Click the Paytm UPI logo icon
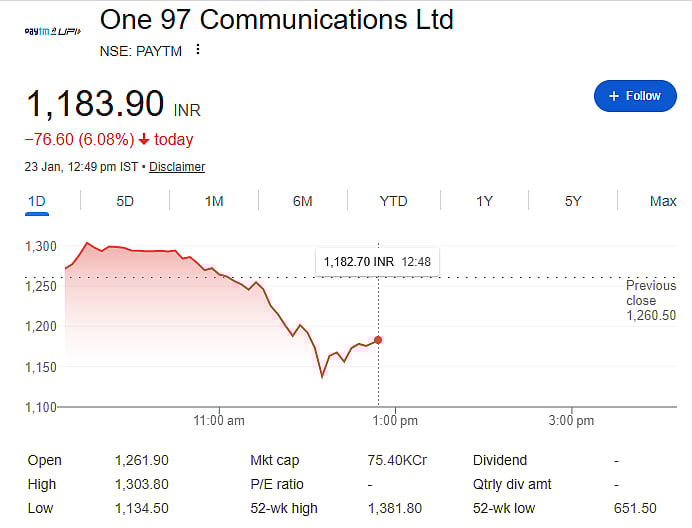The height and width of the screenshot is (528, 692). (x=52, y=32)
